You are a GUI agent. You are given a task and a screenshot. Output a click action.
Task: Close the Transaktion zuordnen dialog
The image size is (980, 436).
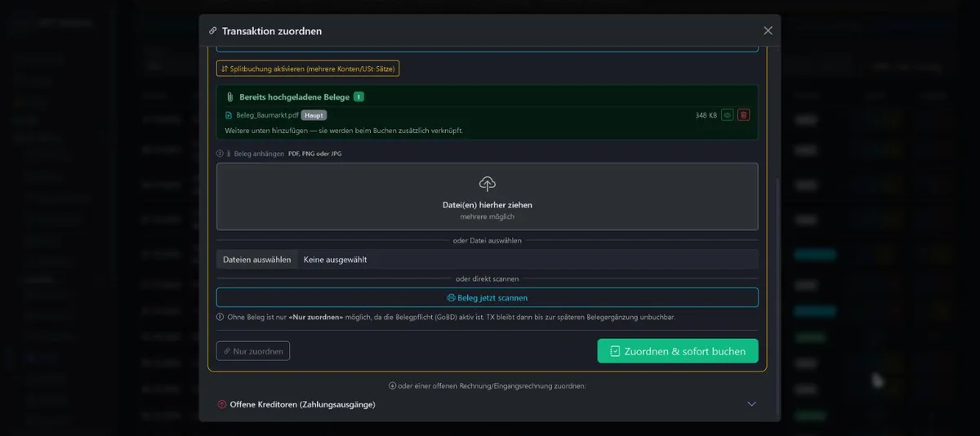point(768,30)
